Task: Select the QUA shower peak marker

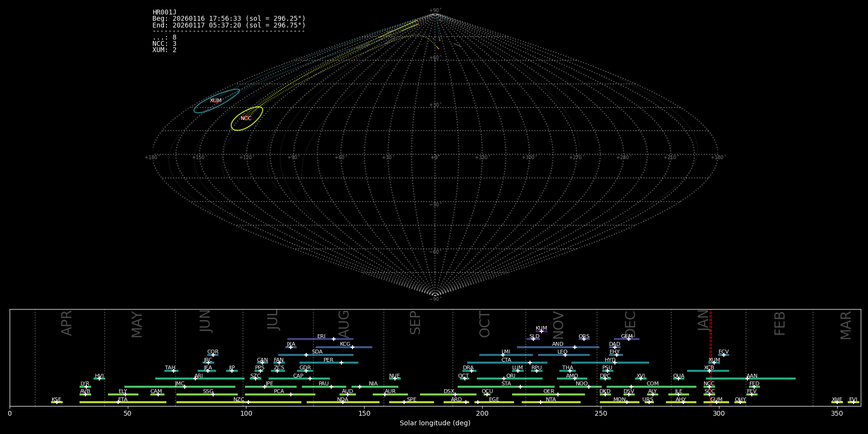Action: (678, 379)
